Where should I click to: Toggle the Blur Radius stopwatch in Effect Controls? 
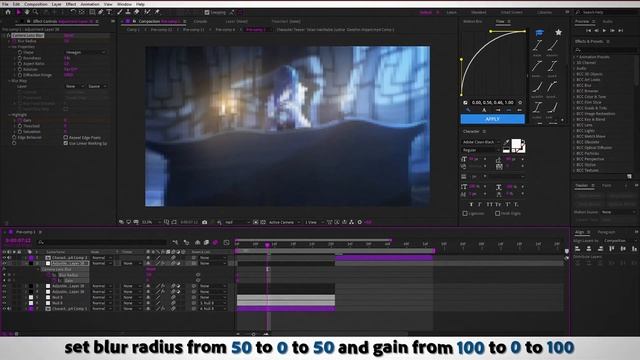(x=14, y=41)
